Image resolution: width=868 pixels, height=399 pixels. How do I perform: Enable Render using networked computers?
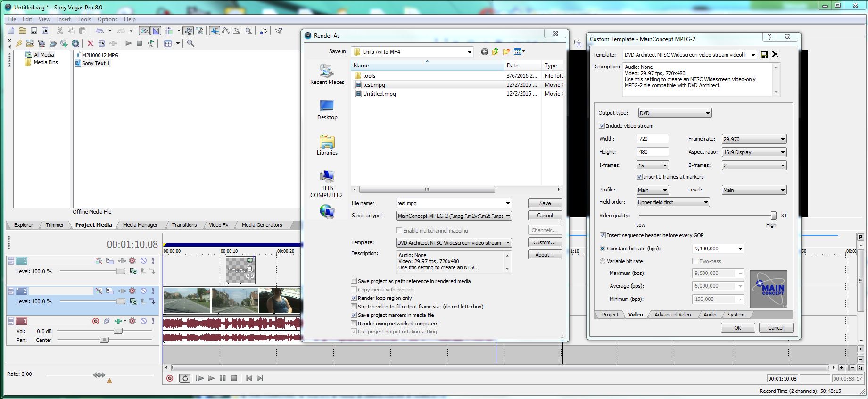pos(354,324)
